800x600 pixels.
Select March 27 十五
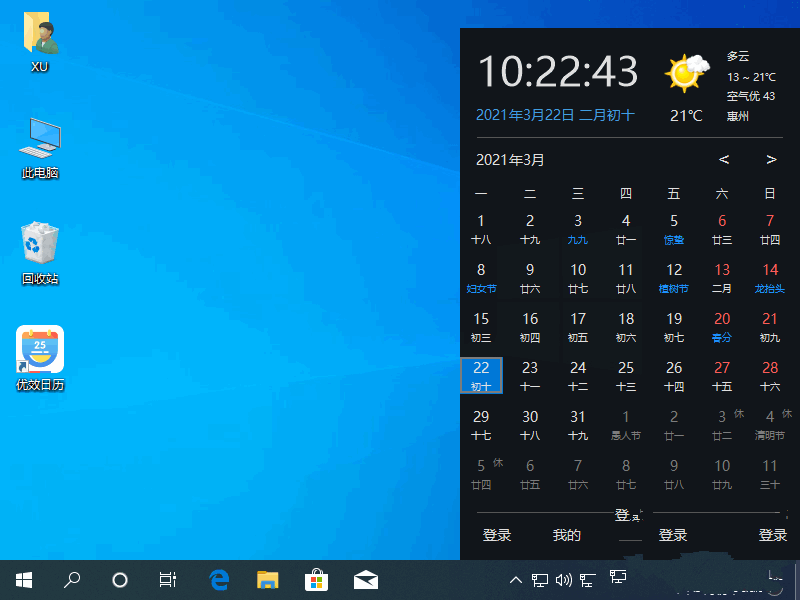(x=722, y=376)
